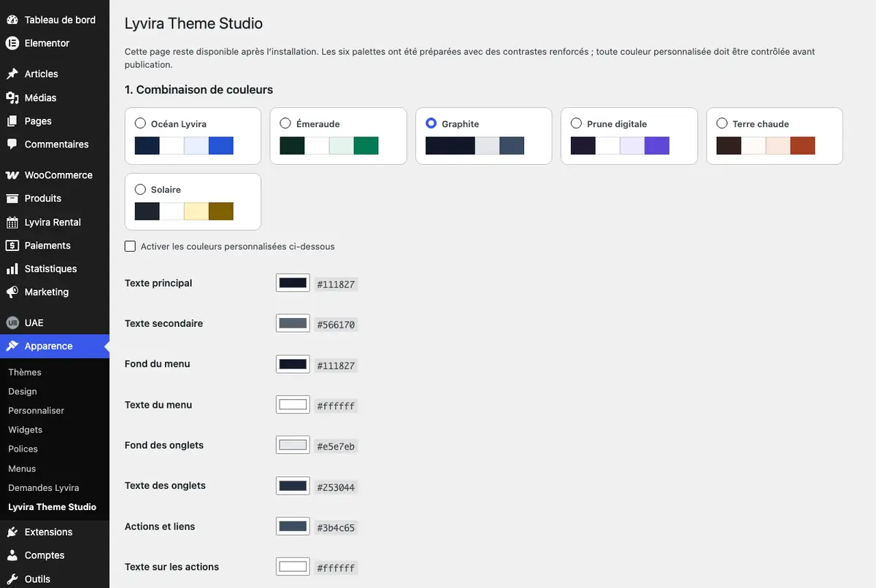Image resolution: width=876 pixels, height=588 pixels.
Task: Click the Elementor icon in sidebar
Action: [12, 43]
